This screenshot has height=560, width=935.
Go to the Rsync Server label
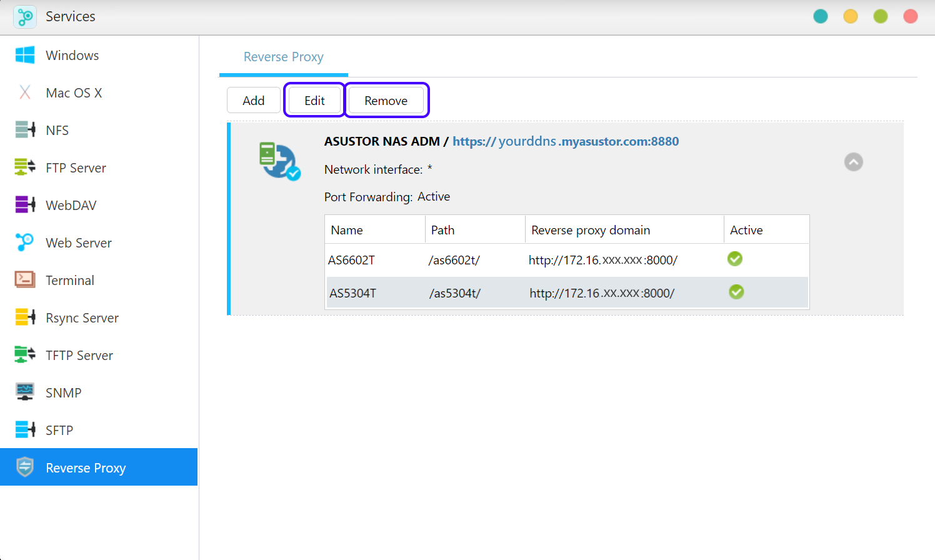82,317
